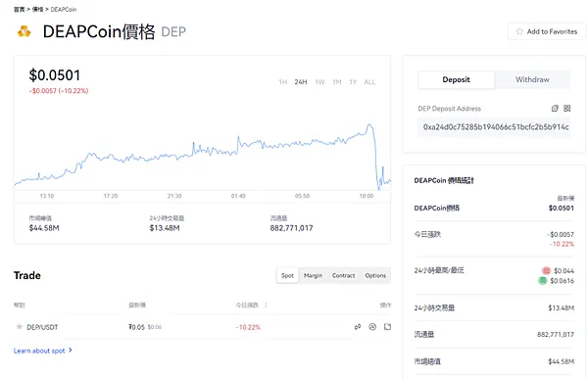This screenshot has width=588, height=379.
Task: Switch to the Margin trade tab
Action: (x=314, y=275)
